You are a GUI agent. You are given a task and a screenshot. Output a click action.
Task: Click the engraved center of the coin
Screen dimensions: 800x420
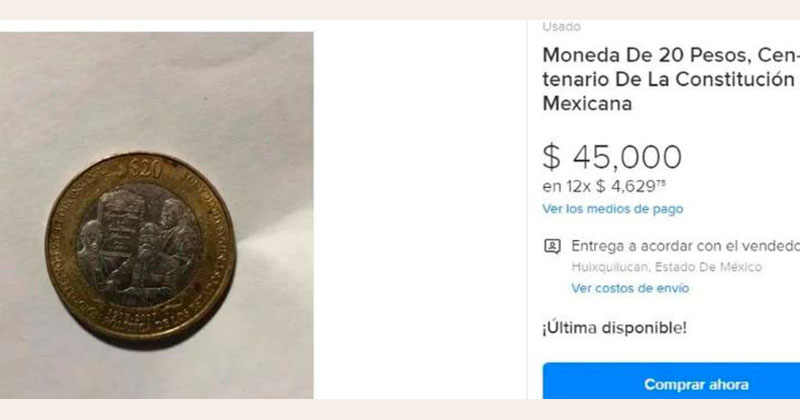tap(139, 246)
